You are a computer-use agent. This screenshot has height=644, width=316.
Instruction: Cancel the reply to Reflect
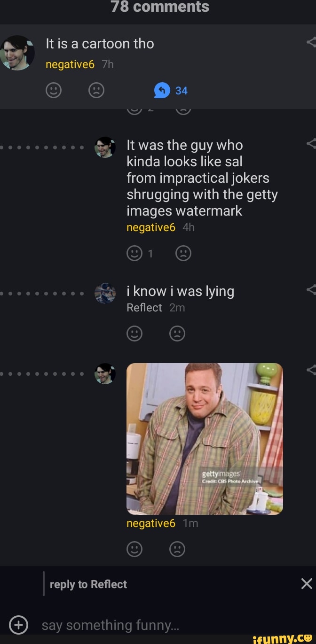pyautogui.click(x=307, y=584)
